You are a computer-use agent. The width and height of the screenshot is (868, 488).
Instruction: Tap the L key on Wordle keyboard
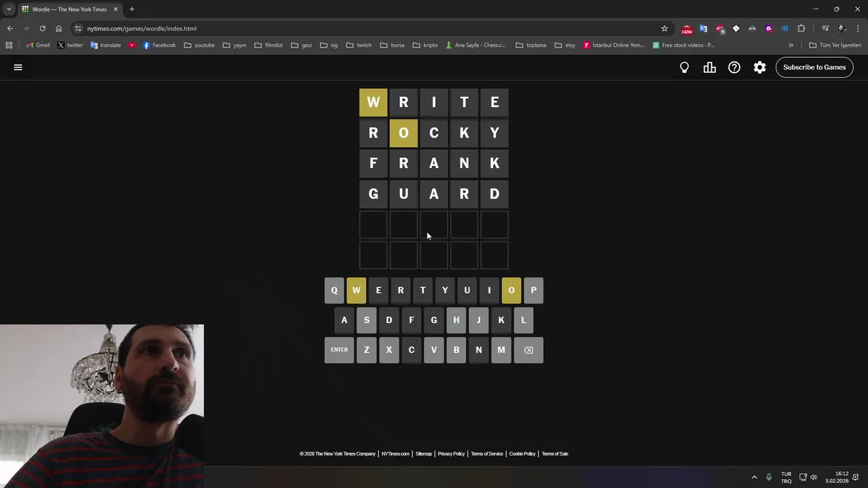coord(524,320)
